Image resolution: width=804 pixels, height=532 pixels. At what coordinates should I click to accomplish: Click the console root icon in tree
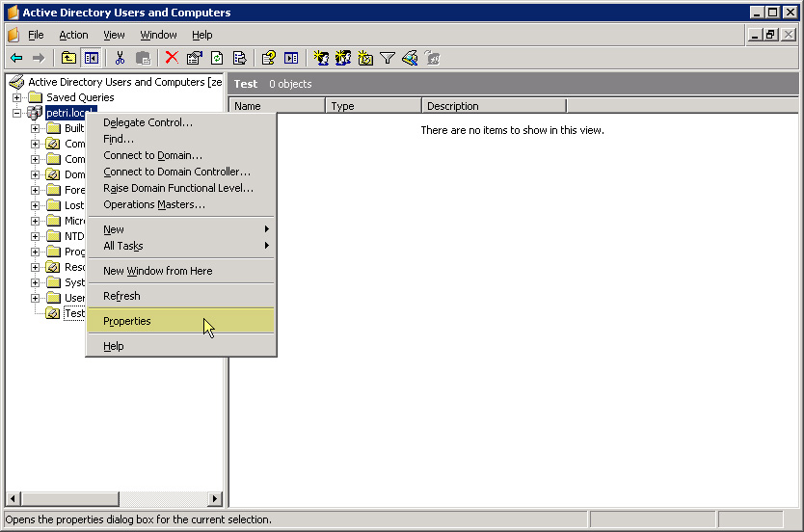(x=17, y=82)
